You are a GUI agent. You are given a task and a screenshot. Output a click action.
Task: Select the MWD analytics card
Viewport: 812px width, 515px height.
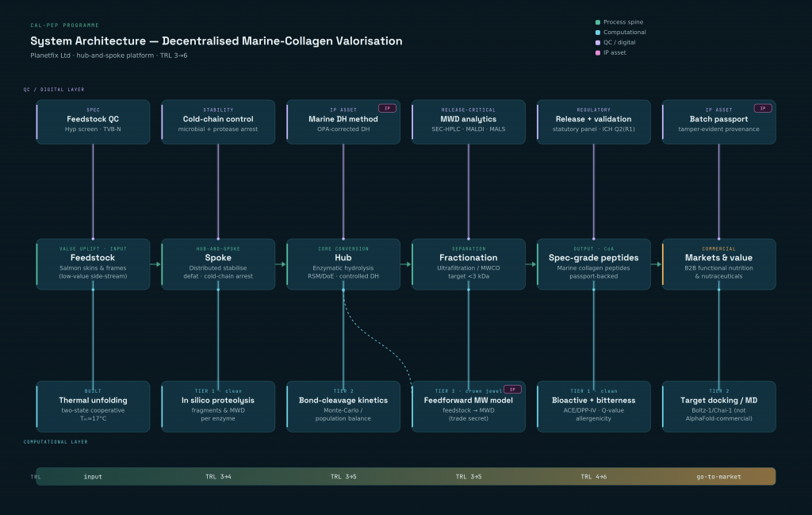coord(469,121)
